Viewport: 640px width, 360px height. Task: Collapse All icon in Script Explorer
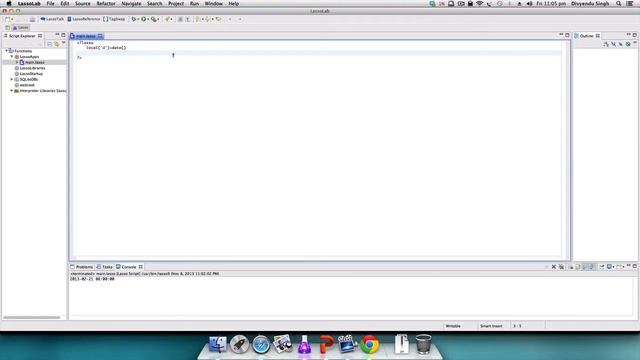49,44
